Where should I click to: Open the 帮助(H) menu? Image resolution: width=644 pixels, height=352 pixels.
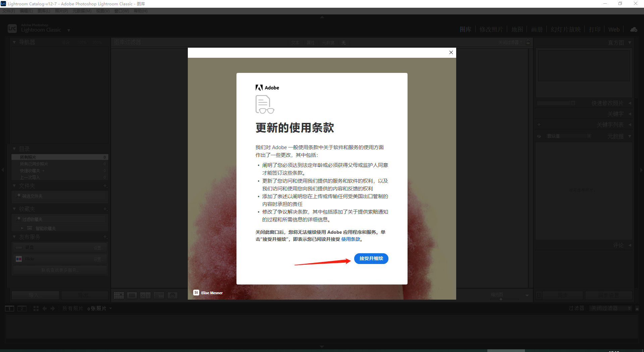141,11
